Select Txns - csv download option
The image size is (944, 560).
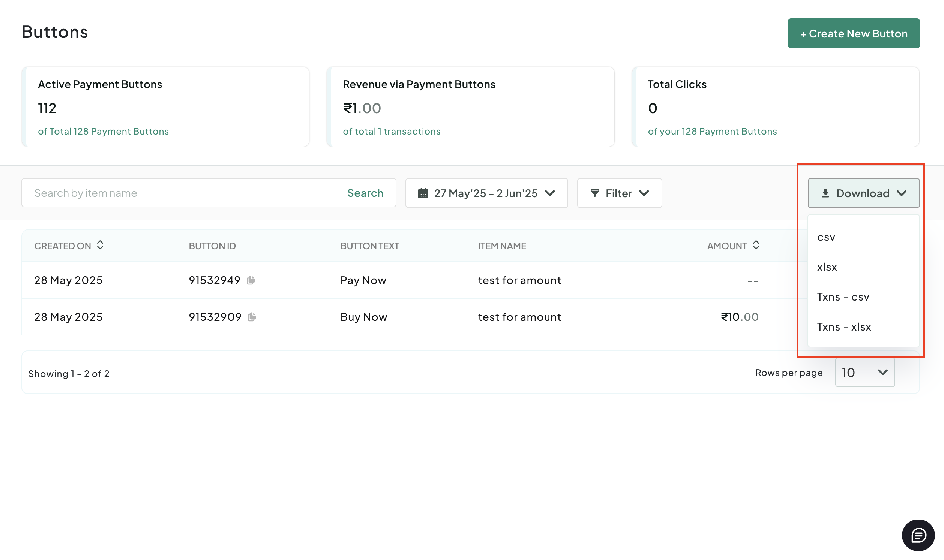843,297
